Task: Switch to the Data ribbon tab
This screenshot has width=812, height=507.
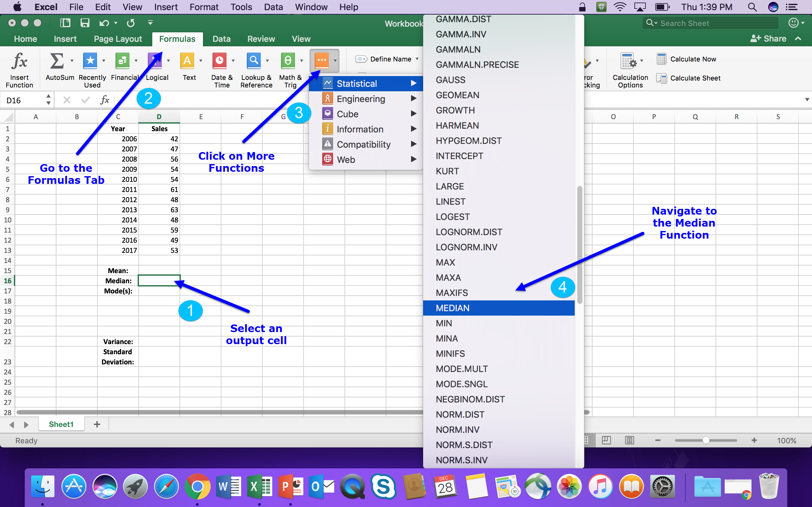Action: point(221,39)
